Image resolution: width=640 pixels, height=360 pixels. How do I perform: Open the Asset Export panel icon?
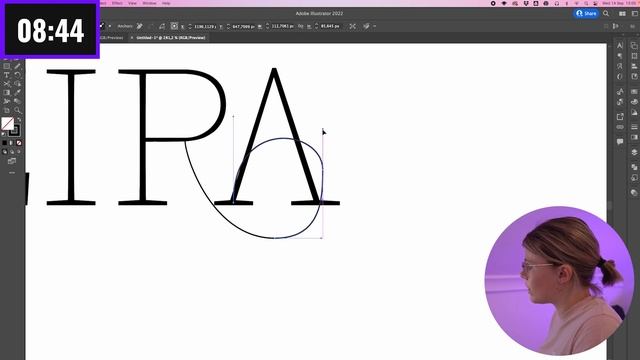click(x=620, y=117)
